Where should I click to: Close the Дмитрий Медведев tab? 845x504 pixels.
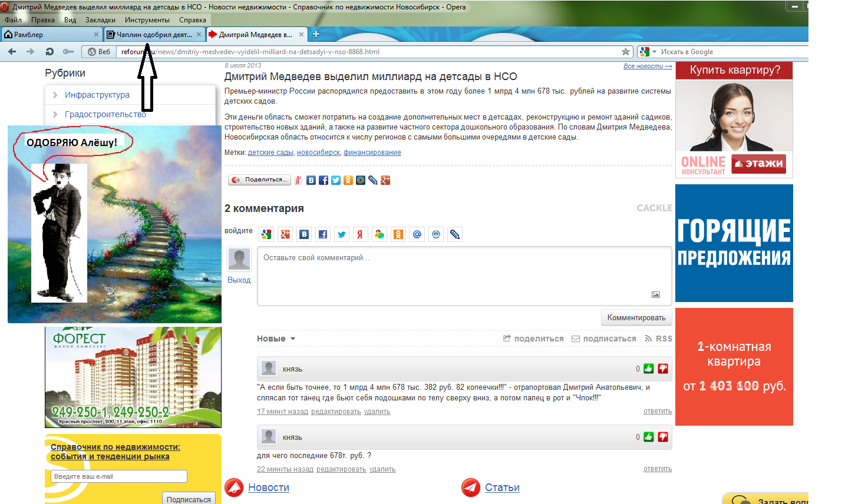pyautogui.click(x=301, y=34)
